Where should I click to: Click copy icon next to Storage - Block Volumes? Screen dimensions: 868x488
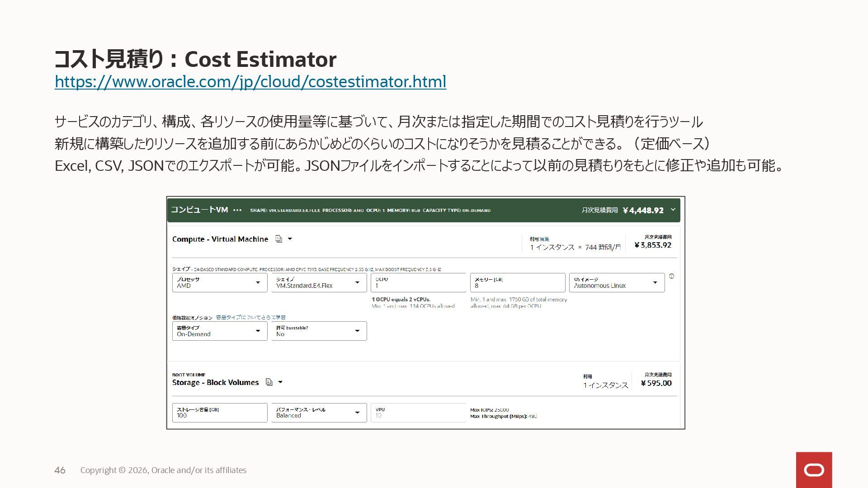pos(269,382)
